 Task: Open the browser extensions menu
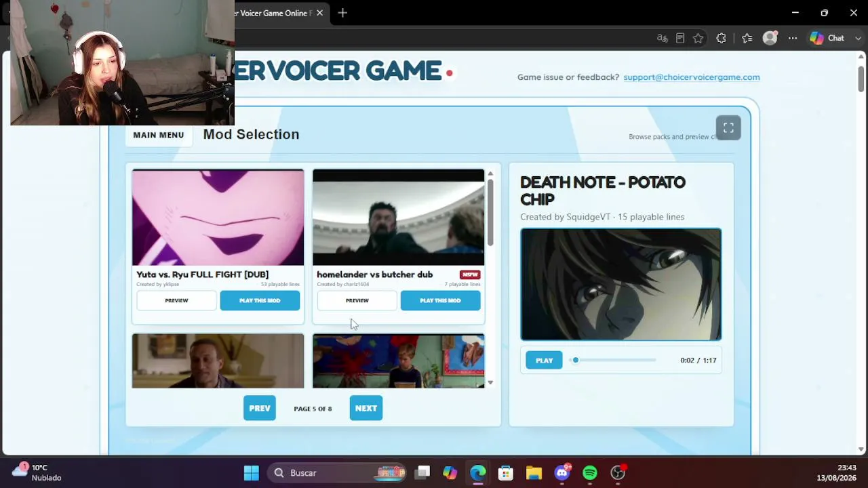coord(721,38)
